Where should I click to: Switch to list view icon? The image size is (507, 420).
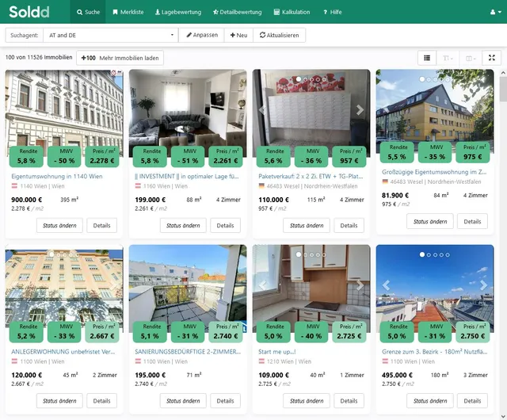(x=427, y=58)
